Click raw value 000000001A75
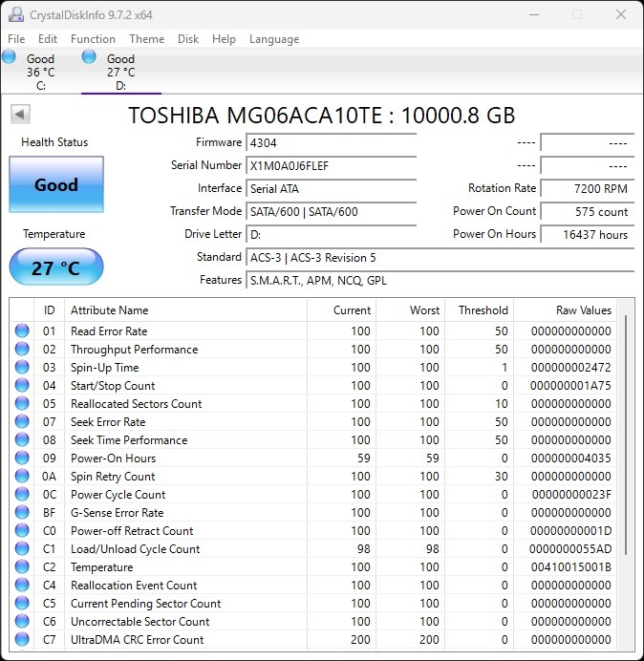Screen dimensions: 644x661 click(570, 385)
